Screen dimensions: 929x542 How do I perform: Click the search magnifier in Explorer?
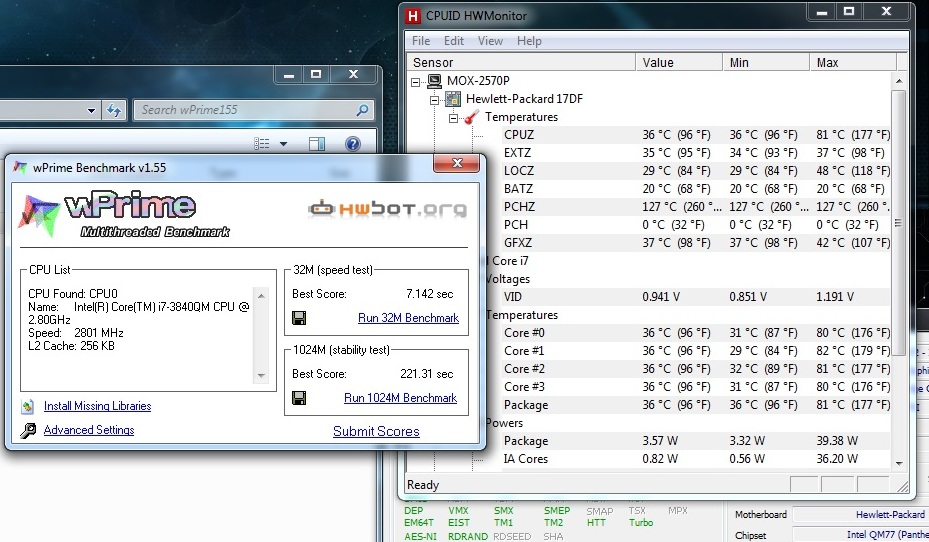click(362, 110)
